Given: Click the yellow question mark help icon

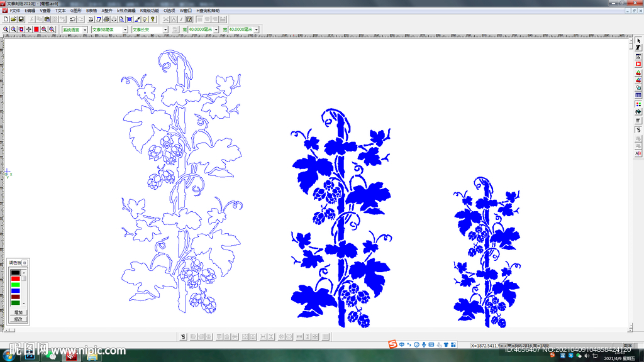Looking at the screenshot, I should [153, 19].
